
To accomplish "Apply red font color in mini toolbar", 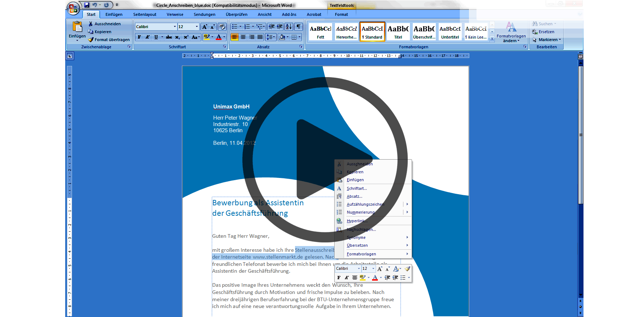I will (x=375, y=278).
